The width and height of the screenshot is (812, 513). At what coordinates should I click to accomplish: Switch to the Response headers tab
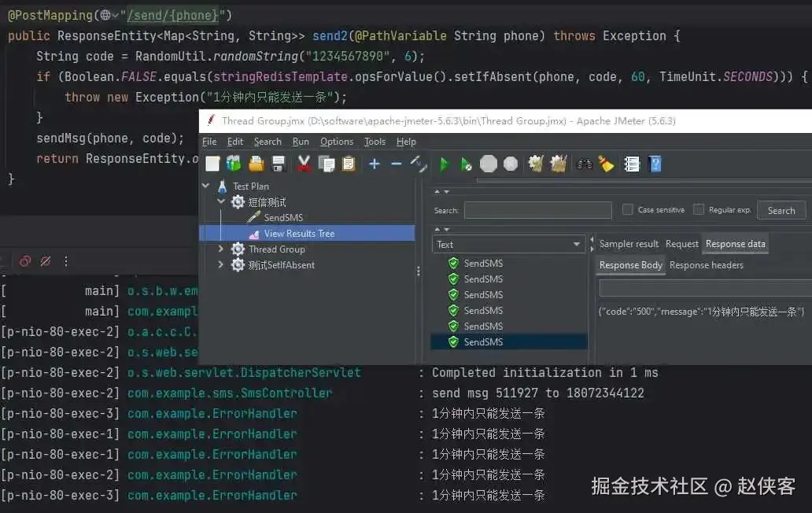point(707,264)
